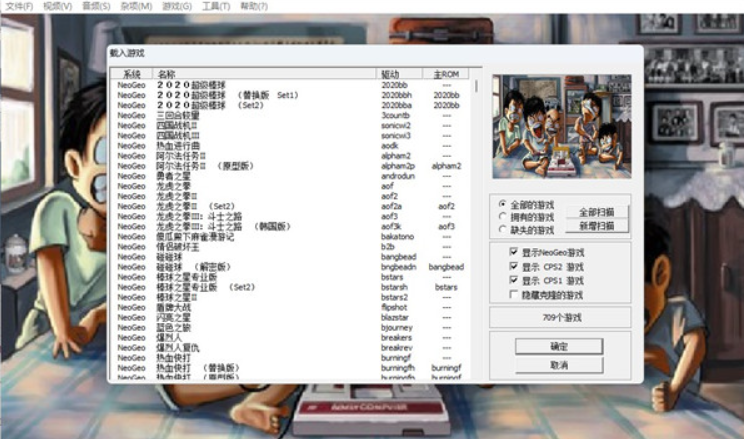Screen dimensions: 744x439
Task: Sort by the 系统 column header
Action: pyautogui.click(x=131, y=74)
